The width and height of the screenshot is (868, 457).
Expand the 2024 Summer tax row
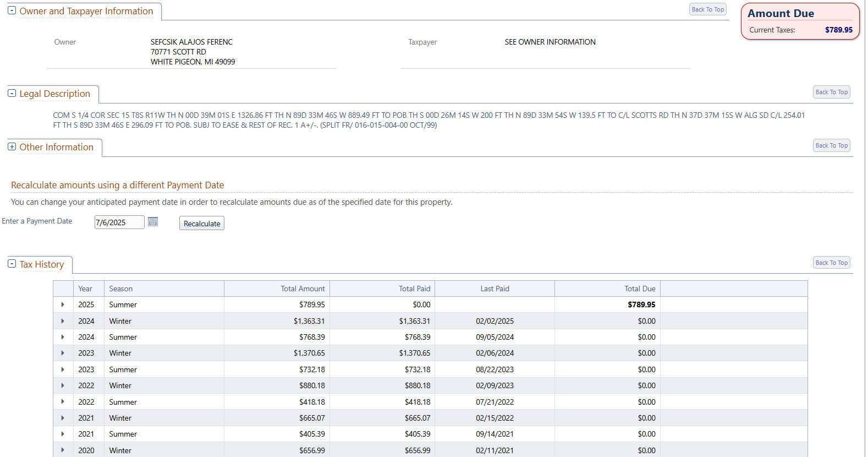coord(63,337)
